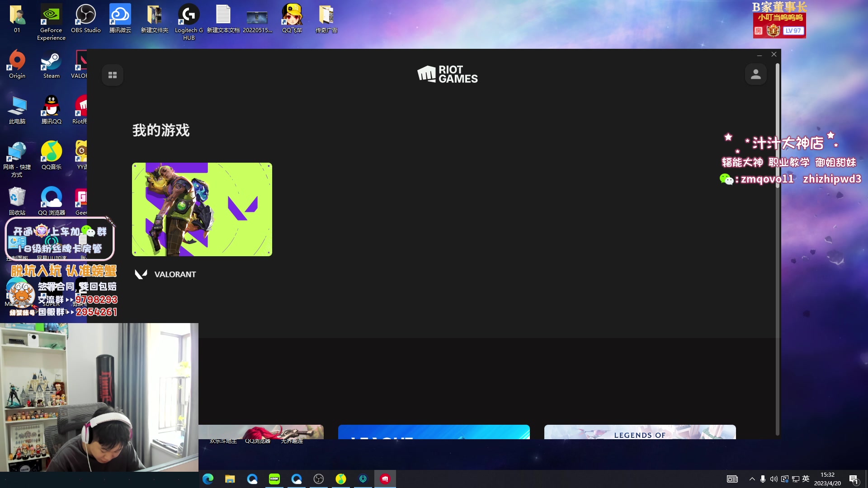Select the GeForce Experience desktop icon
The image size is (868, 488).
(x=51, y=22)
